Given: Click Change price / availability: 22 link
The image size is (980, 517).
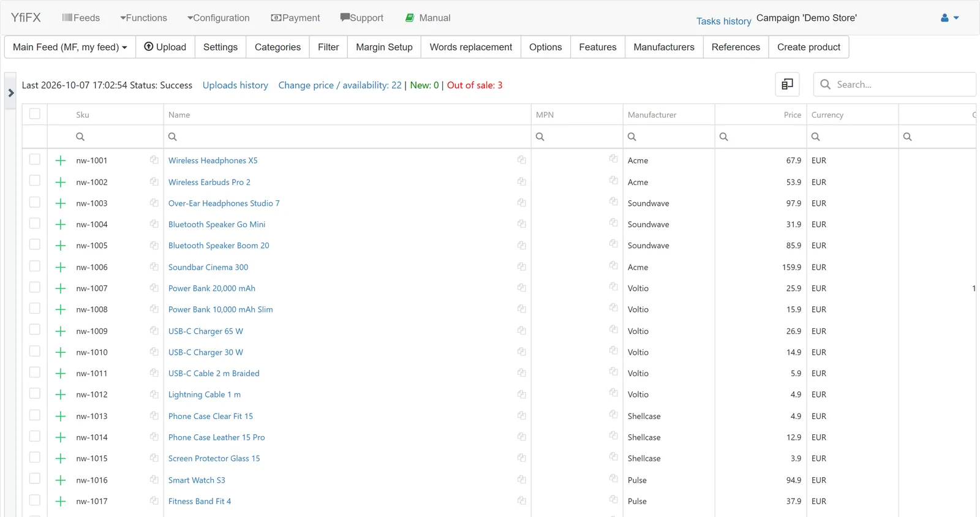Looking at the screenshot, I should pyautogui.click(x=340, y=85).
